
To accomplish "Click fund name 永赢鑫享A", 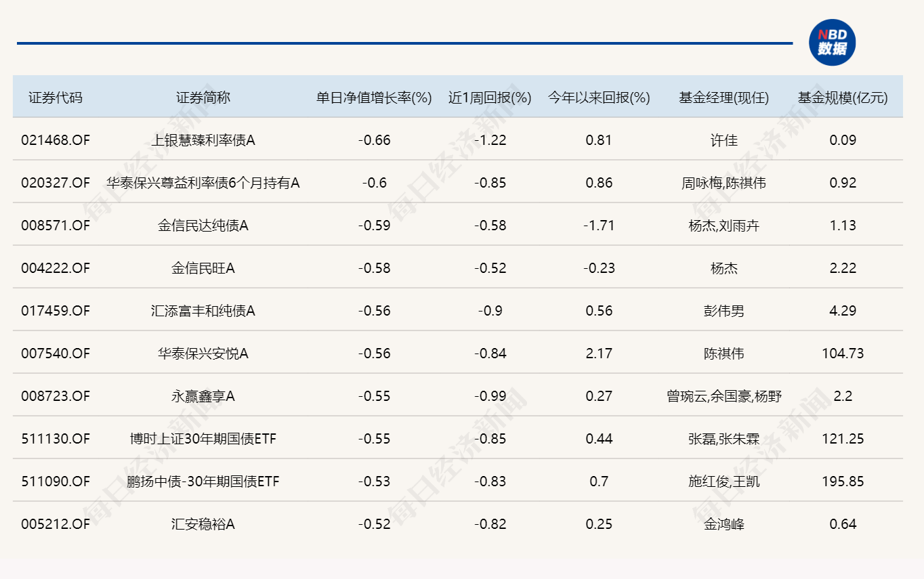I will (x=203, y=396).
